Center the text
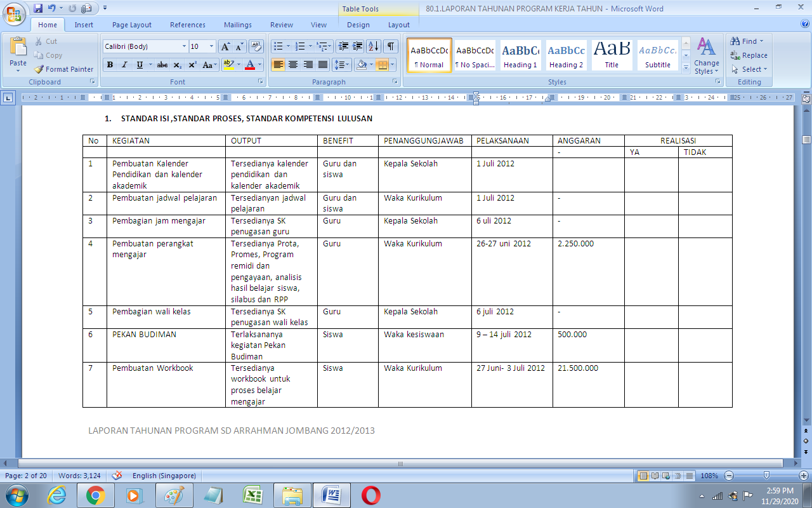Image resolution: width=812 pixels, height=508 pixels. tap(293, 65)
